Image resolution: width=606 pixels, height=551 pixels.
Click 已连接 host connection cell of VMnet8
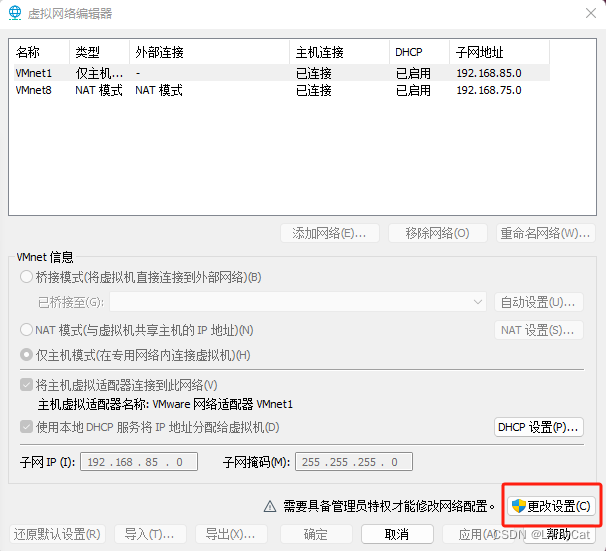click(313, 90)
